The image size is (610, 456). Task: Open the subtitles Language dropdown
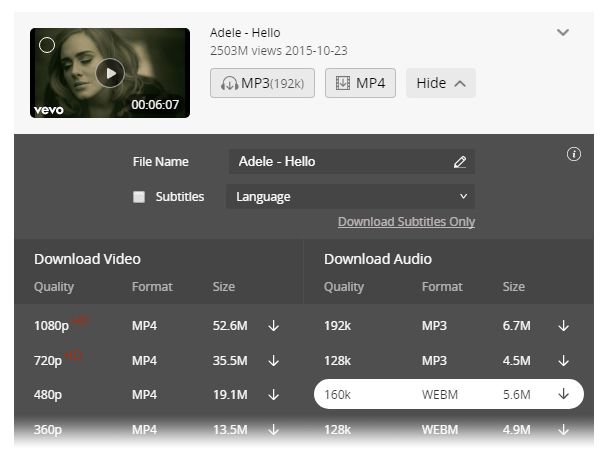coord(351,196)
